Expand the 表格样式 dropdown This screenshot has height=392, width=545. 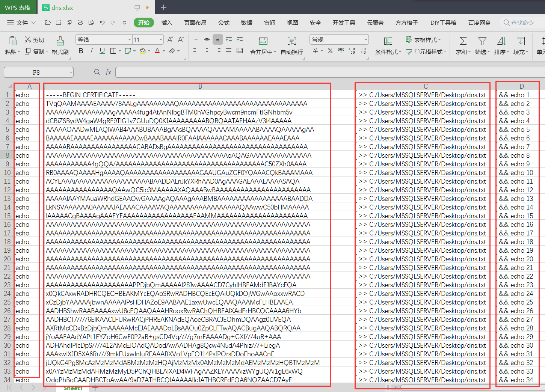tap(439, 40)
